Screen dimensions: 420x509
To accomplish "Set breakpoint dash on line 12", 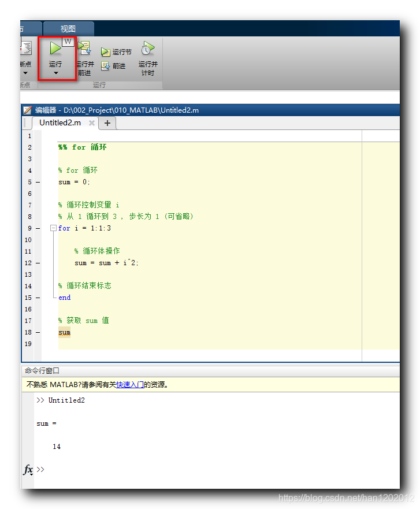I will click(x=38, y=263).
